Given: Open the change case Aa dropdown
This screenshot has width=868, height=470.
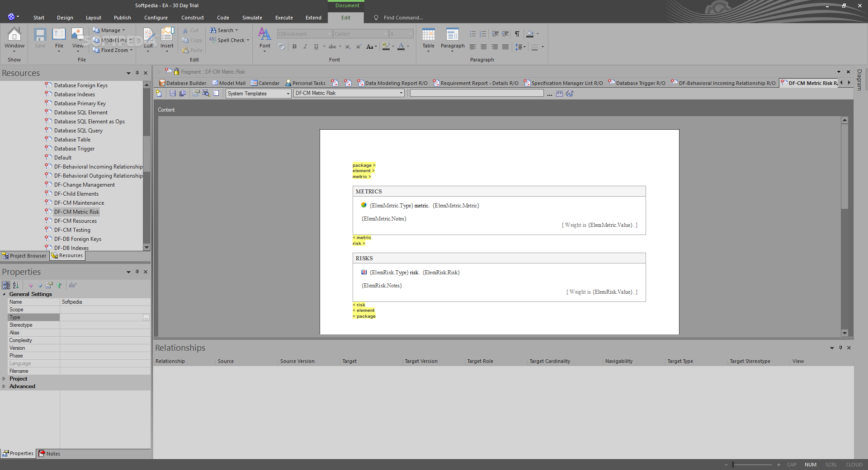Looking at the screenshot, I should (372, 47).
